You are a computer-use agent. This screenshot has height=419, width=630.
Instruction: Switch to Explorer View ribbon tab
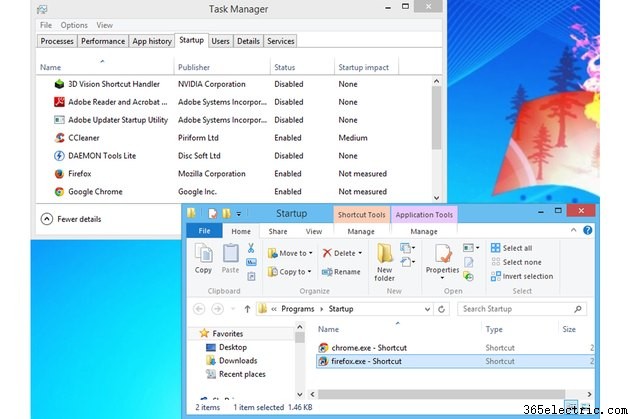(314, 231)
